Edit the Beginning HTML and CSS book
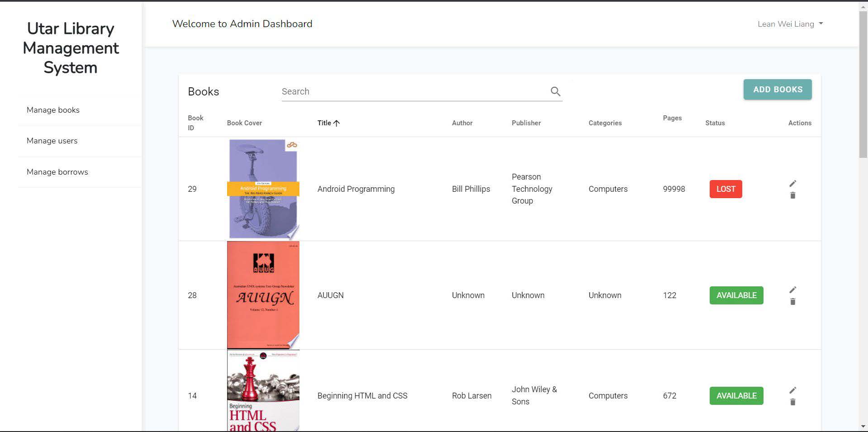Image resolution: width=868 pixels, height=432 pixels. (792, 390)
